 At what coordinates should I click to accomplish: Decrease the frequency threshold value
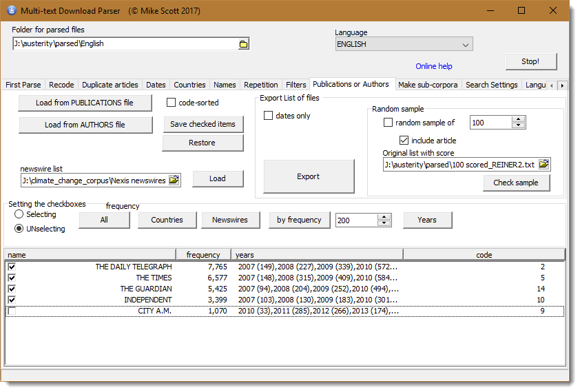tap(384, 223)
